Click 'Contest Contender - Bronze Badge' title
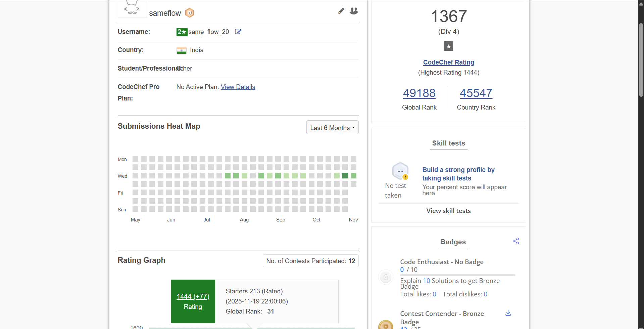The width and height of the screenshot is (644, 329). 442,318
